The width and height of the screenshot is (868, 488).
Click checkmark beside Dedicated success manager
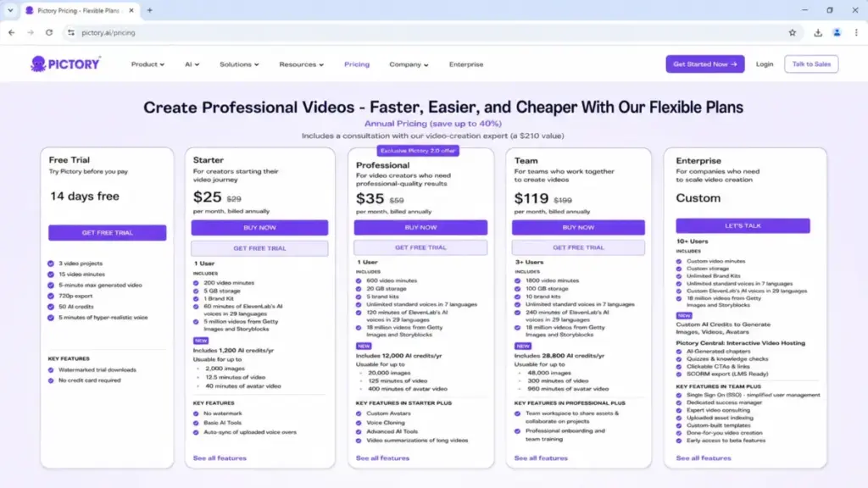coord(679,402)
